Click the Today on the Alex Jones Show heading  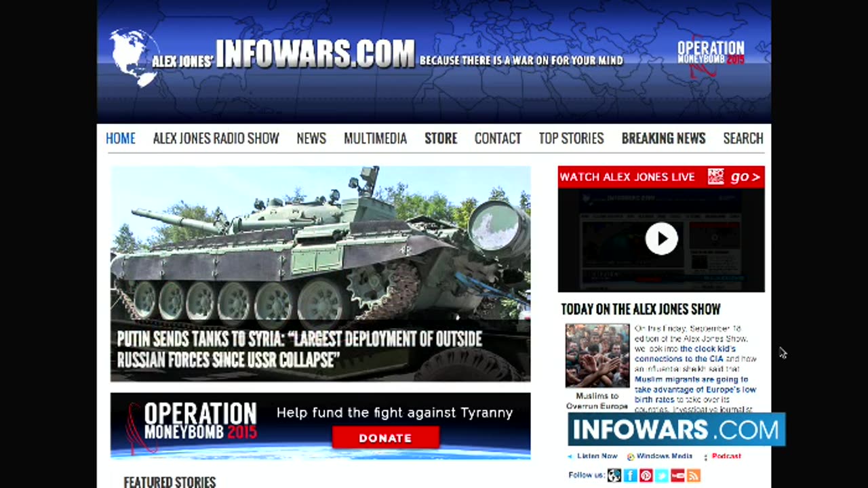tap(641, 310)
